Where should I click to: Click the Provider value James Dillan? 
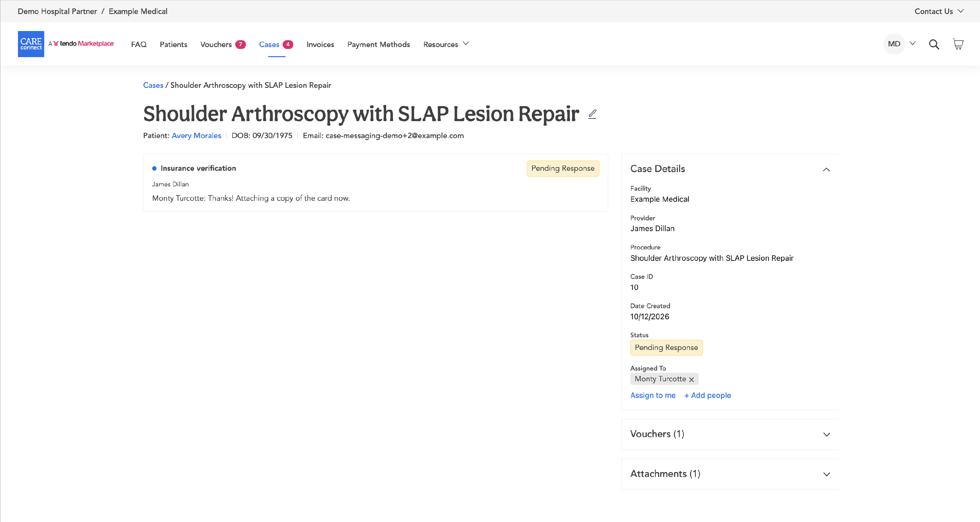pos(652,229)
